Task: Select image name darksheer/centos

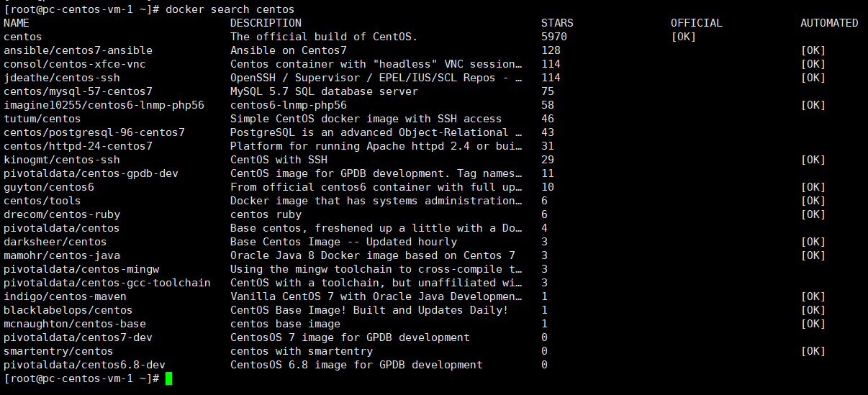Action: (x=55, y=242)
